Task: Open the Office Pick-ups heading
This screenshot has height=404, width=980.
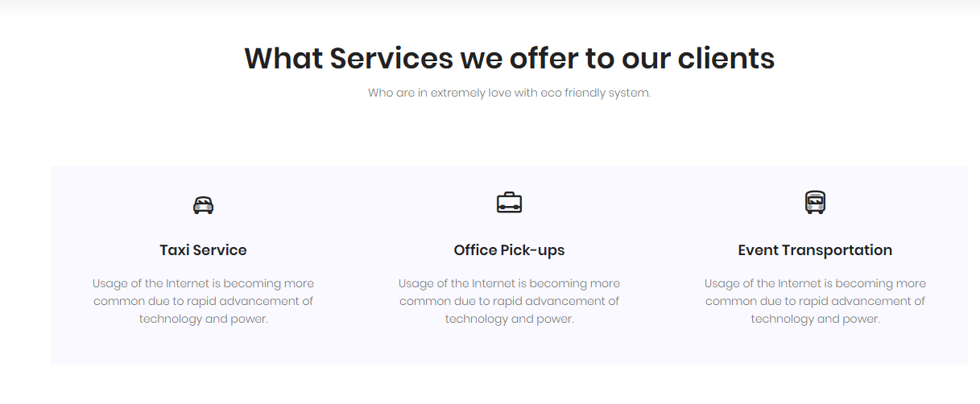Action: click(x=509, y=250)
